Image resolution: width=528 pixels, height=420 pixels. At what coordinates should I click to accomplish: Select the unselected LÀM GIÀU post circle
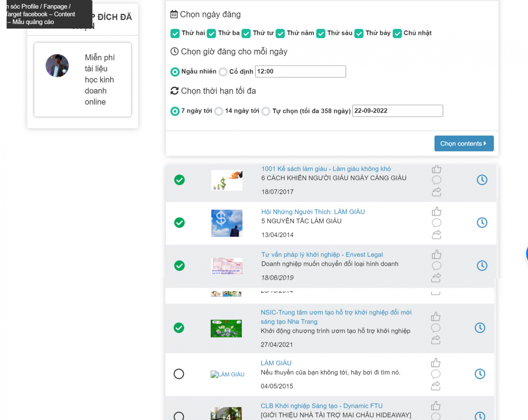[x=179, y=374]
